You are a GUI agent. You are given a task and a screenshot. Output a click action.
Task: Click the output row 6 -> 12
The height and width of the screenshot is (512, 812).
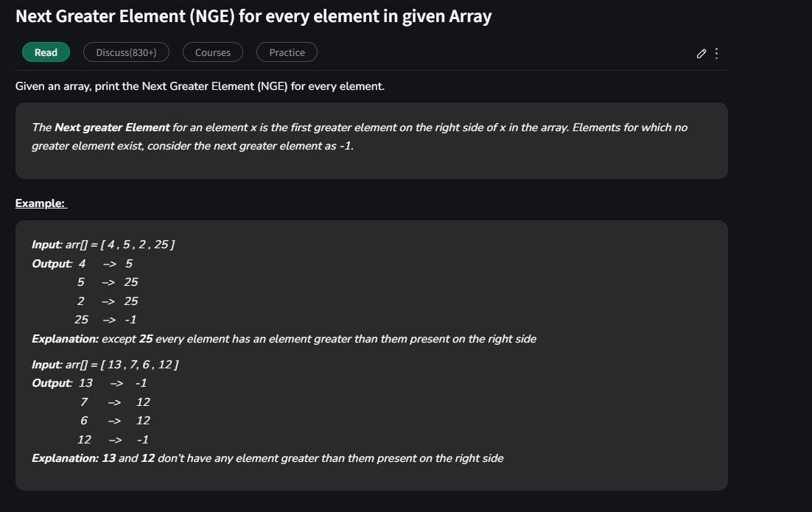coord(115,421)
